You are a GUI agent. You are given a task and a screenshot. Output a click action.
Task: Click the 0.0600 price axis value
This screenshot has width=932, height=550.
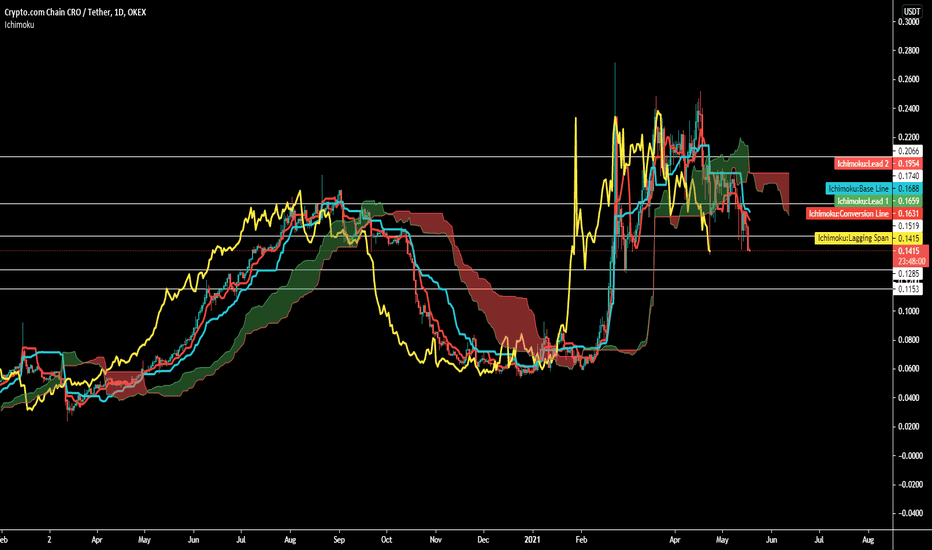(x=908, y=369)
